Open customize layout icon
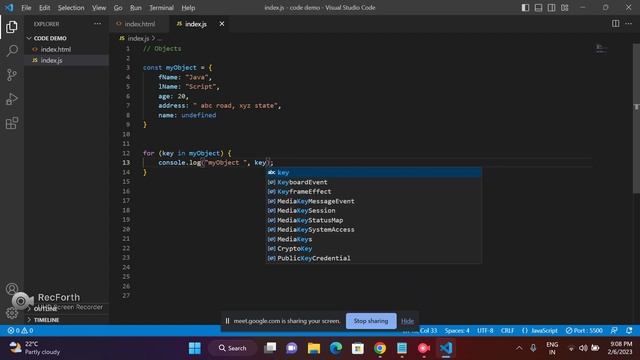The image size is (640, 360). tap(564, 8)
